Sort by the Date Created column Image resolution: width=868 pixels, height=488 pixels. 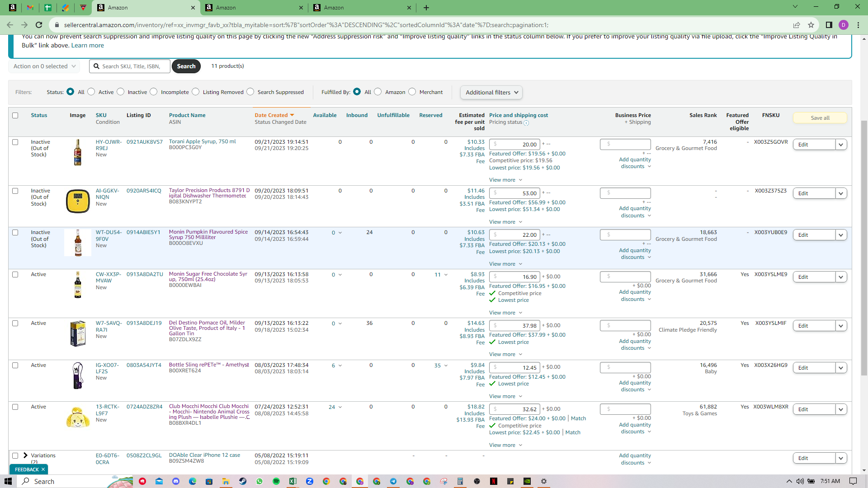[x=274, y=115]
